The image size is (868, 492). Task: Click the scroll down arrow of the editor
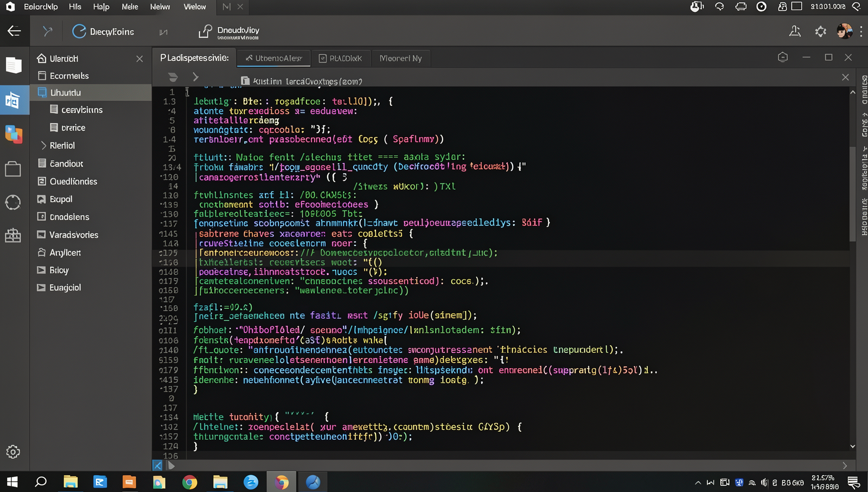click(x=852, y=446)
